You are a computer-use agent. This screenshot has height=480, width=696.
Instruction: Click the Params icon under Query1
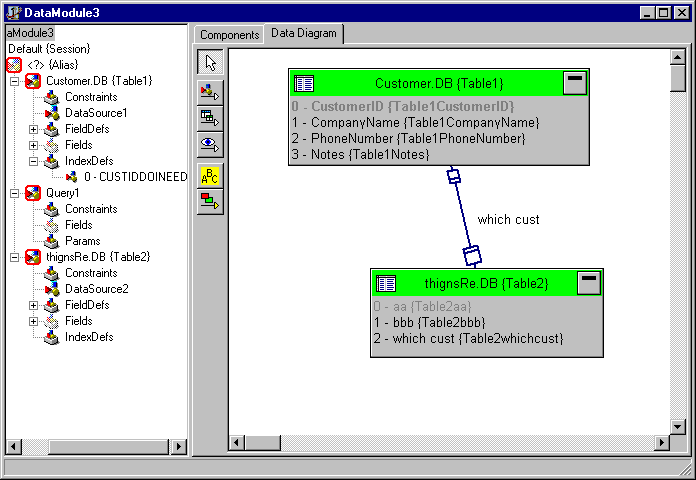click(x=52, y=241)
